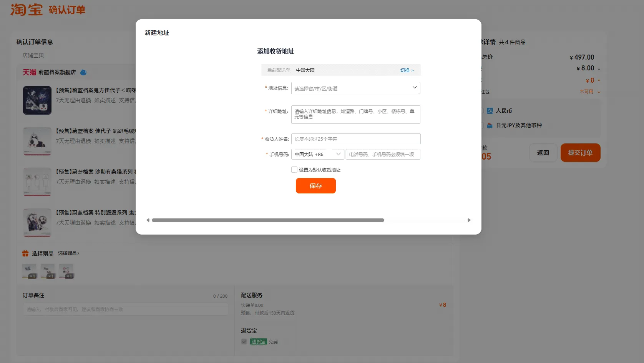Open the 地址信息 region dropdown
The height and width of the screenshot is (363, 644).
point(355,88)
